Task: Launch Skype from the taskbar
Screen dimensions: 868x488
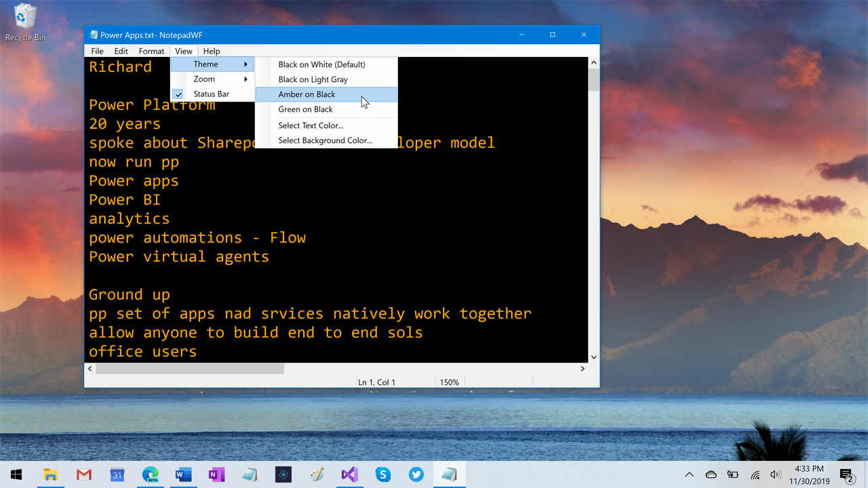Action: tap(382, 474)
